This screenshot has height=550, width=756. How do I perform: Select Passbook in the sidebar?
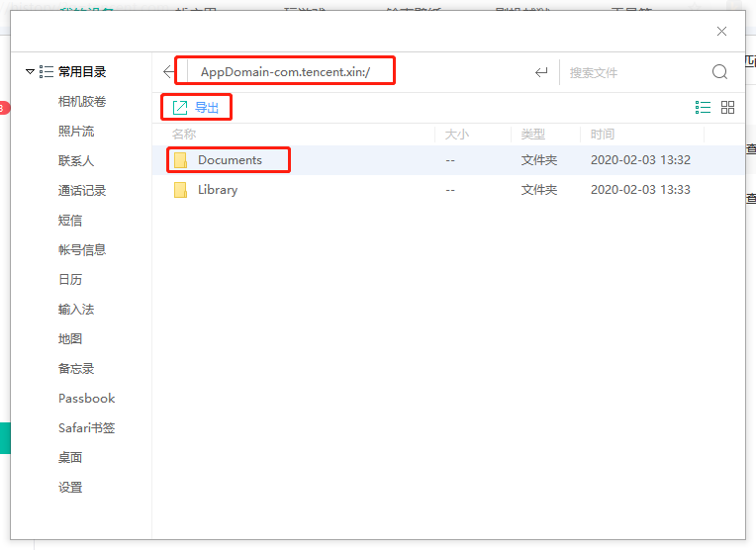tap(86, 399)
